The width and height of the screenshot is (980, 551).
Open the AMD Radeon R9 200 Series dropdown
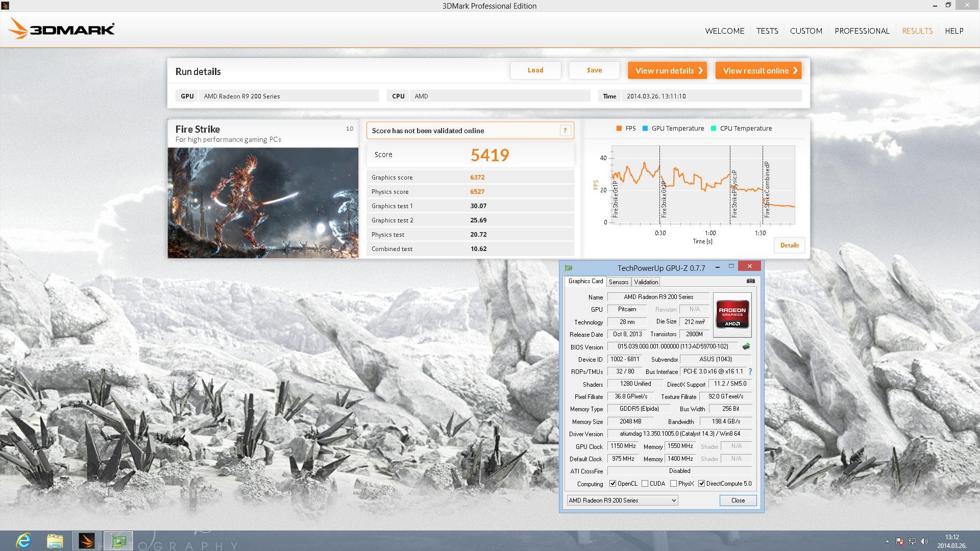tap(622, 500)
